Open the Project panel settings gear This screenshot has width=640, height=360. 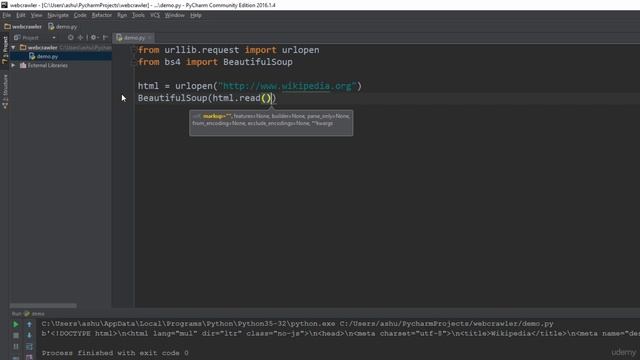coord(94,38)
